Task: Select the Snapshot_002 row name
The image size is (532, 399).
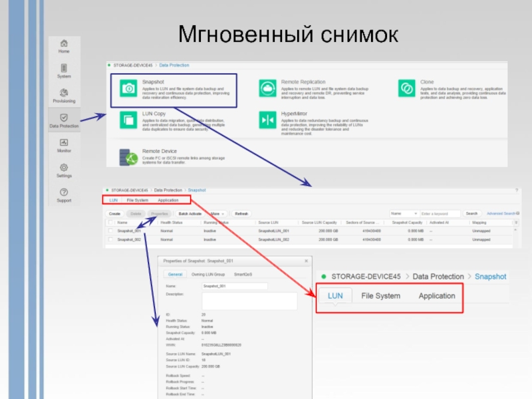Action: tap(129, 239)
